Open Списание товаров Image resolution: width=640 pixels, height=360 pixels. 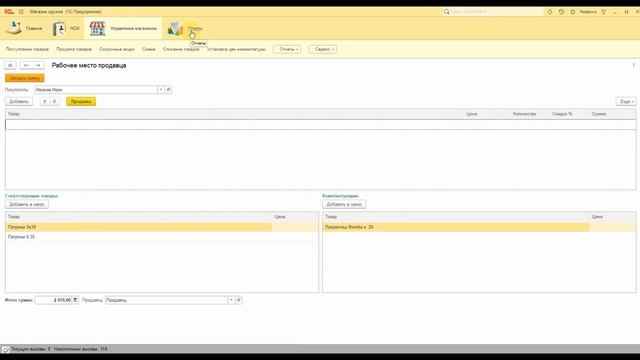[x=181, y=49]
